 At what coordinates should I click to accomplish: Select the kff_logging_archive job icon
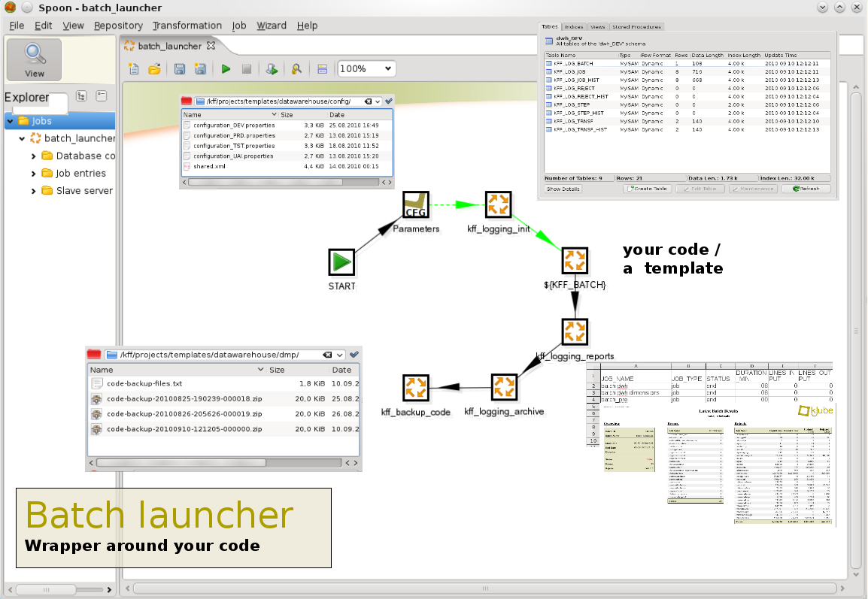click(x=504, y=387)
